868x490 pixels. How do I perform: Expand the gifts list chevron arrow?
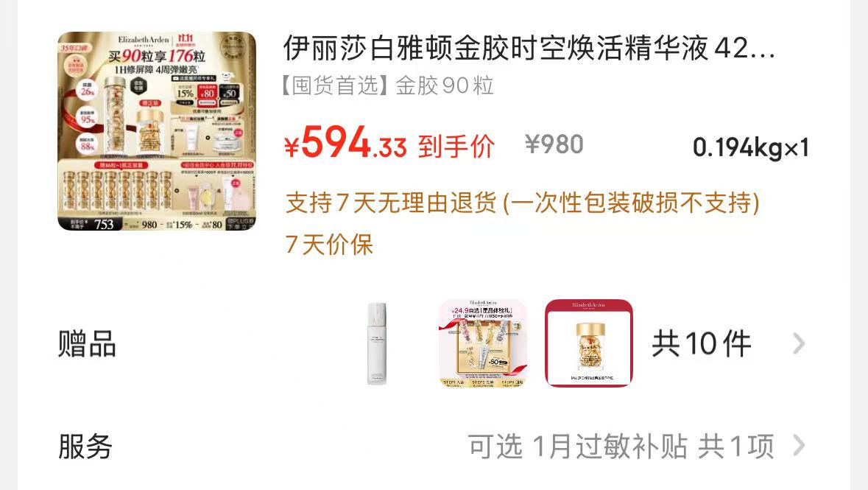pyautogui.click(x=798, y=343)
